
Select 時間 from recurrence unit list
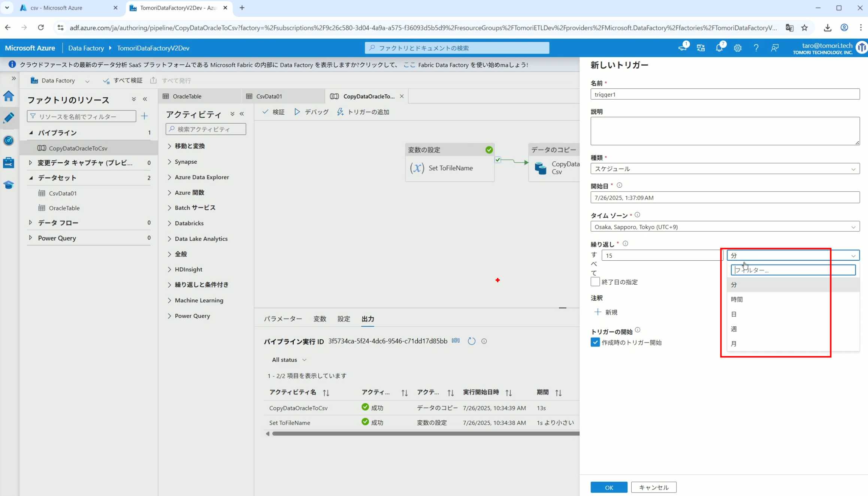point(737,299)
